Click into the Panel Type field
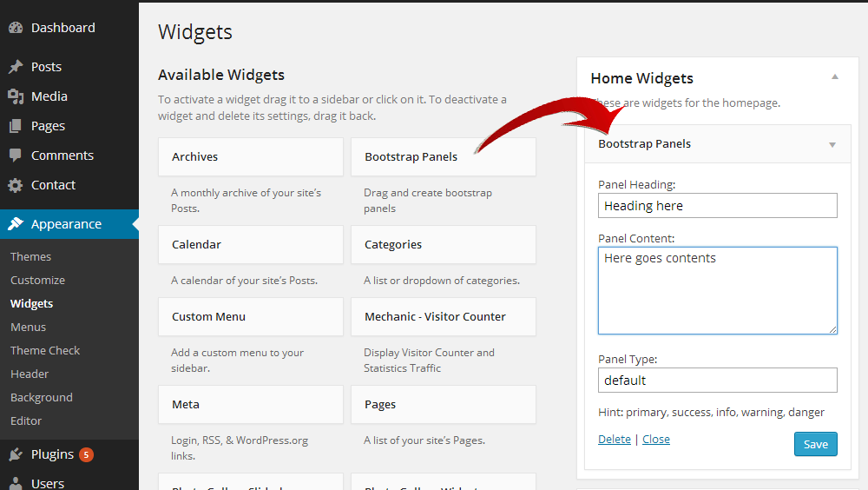The height and width of the screenshot is (490, 868). tap(718, 381)
